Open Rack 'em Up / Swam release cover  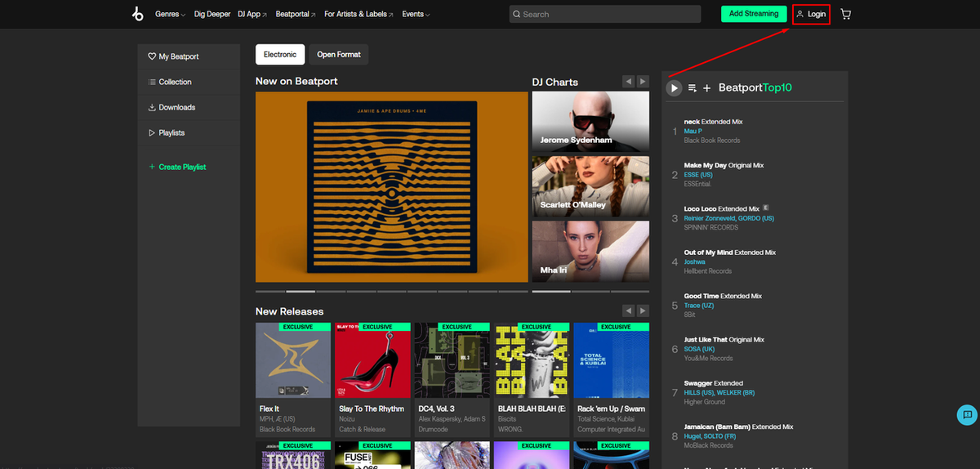(x=611, y=360)
